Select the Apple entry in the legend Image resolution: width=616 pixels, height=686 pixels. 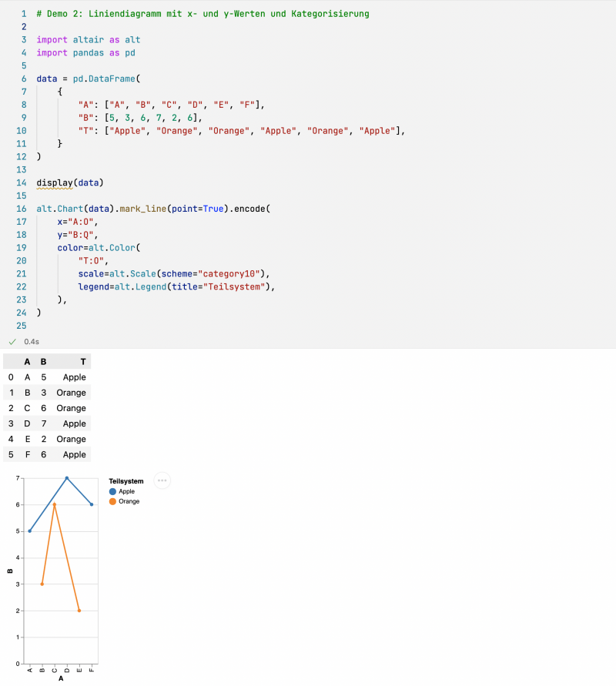pos(126,491)
